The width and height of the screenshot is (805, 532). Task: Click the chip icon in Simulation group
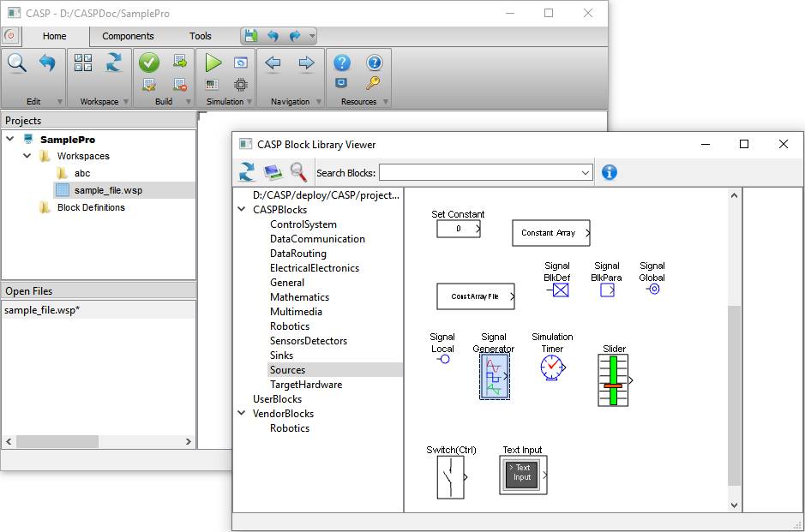pos(241,84)
